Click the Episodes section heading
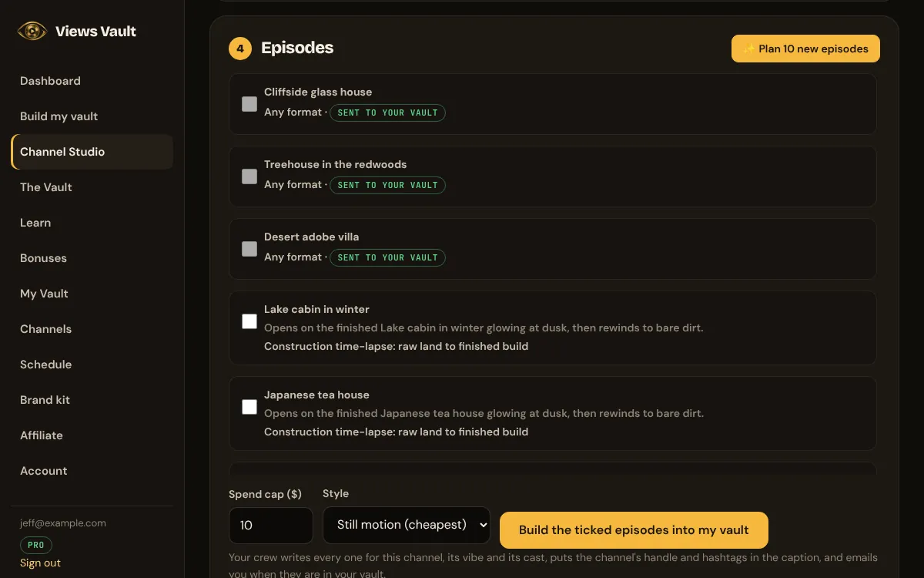This screenshot has height=578, width=924. (297, 48)
